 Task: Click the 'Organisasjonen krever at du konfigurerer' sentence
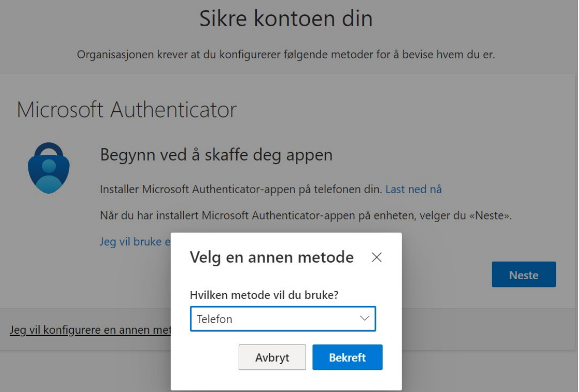(286, 55)
